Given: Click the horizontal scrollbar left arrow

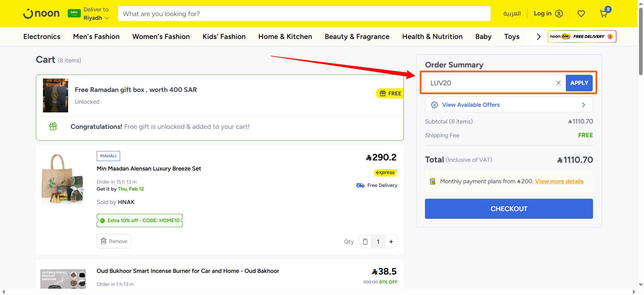Looking at the screenshot, I should click(3, 292).
